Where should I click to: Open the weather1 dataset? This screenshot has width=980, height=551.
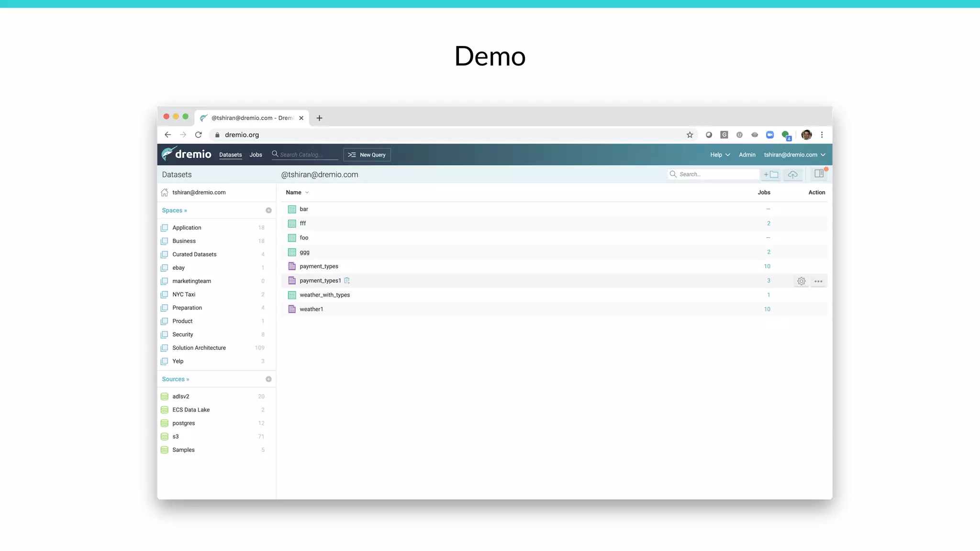click(x=311, y=309)
